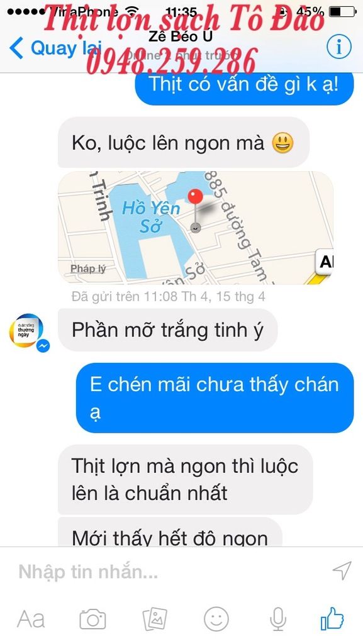Tap the microphone voice message icon
Image resolution: width=363 pixels, height=644 pixels.
(x=278, y=619)
